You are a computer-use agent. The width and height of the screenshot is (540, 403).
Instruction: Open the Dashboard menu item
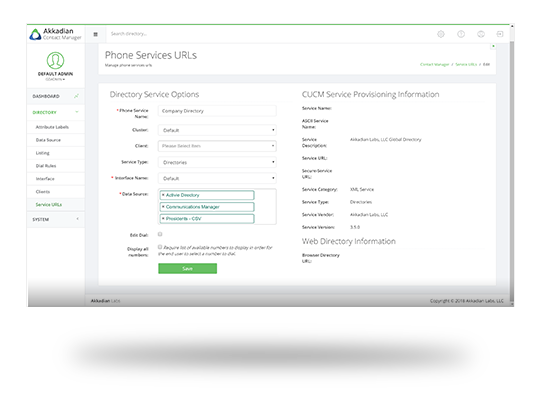coord(56,96)
